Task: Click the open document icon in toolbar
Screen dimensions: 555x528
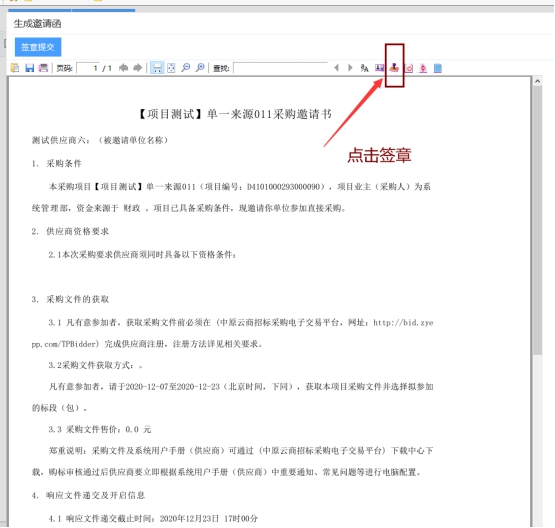Action: tap(15, 68)
